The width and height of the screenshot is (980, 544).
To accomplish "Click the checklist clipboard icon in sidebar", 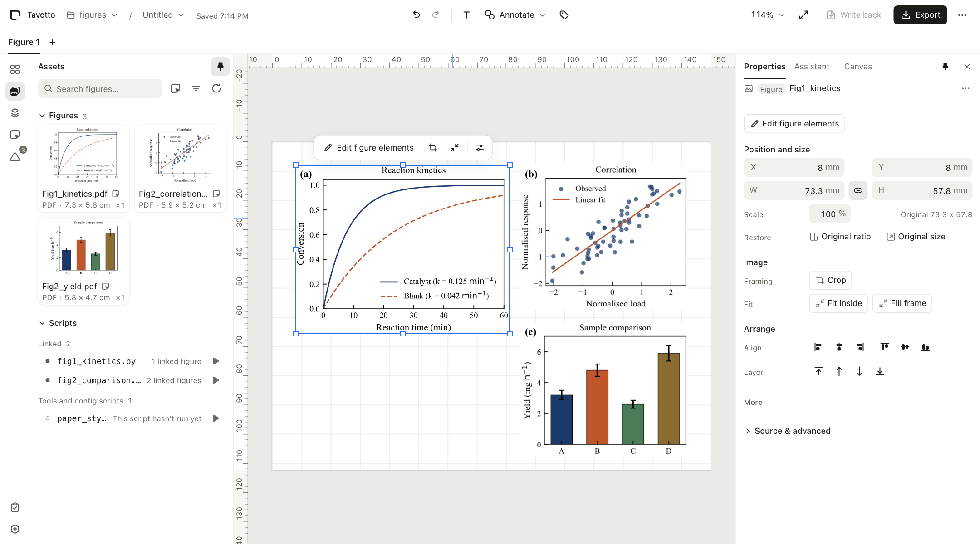I will [x=15, y=507].
